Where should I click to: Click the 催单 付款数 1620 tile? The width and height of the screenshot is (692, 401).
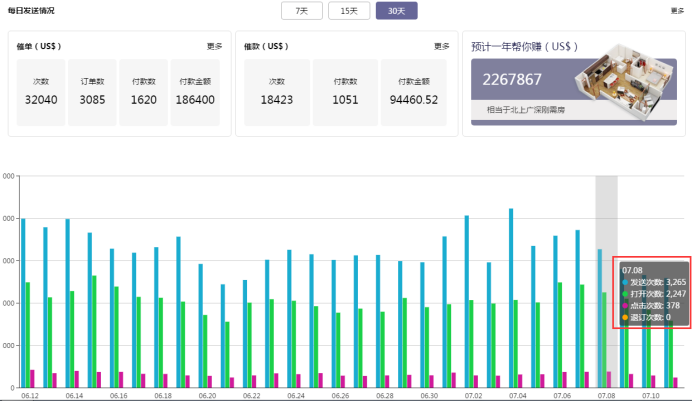[x=143, y=93]
